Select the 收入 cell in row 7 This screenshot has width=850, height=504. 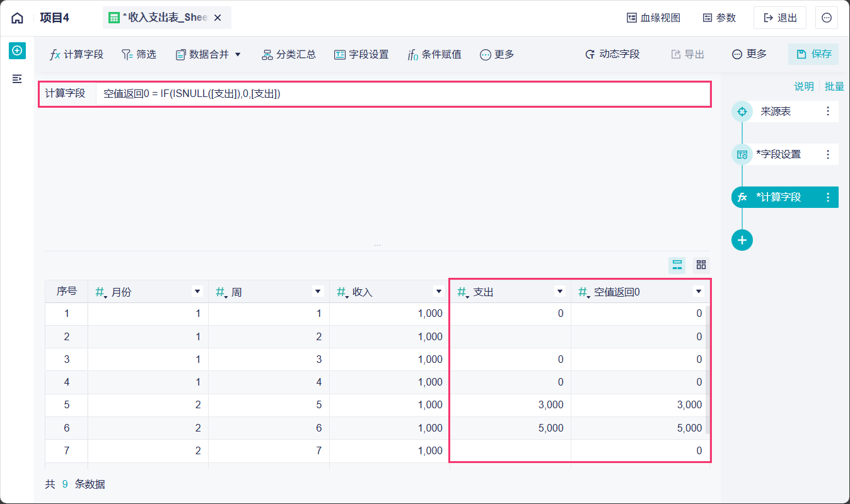pos(390,450)
